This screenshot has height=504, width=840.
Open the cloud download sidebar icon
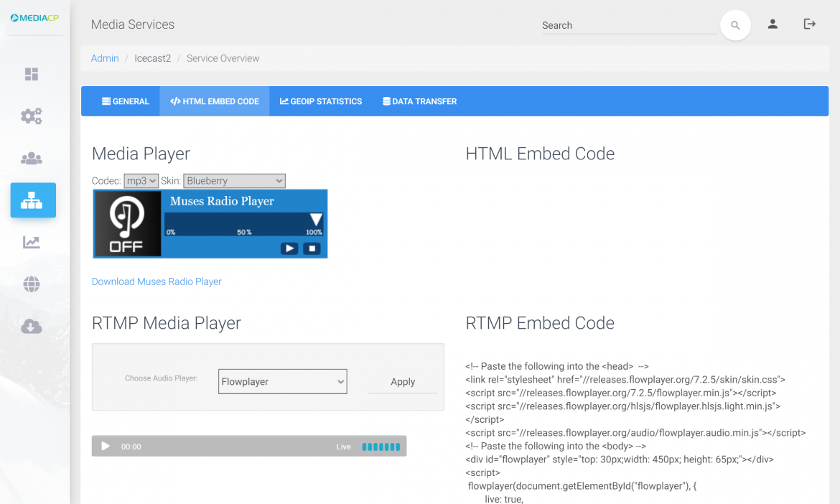pos(32,327)
